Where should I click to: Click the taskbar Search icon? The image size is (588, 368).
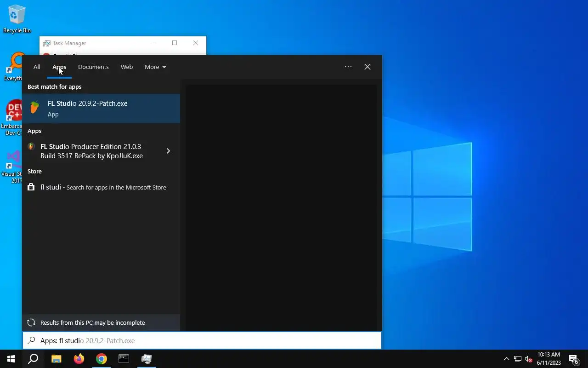click(x=33, y=359)
